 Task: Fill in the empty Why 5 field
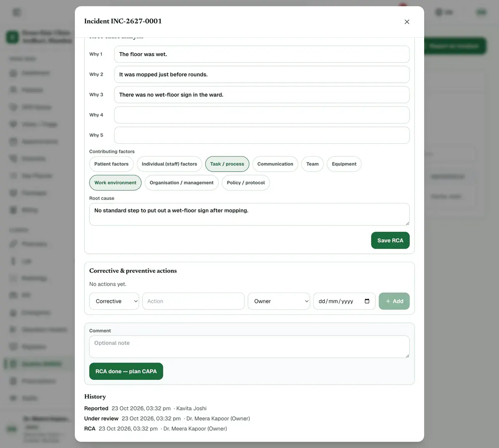coord(262,135)
